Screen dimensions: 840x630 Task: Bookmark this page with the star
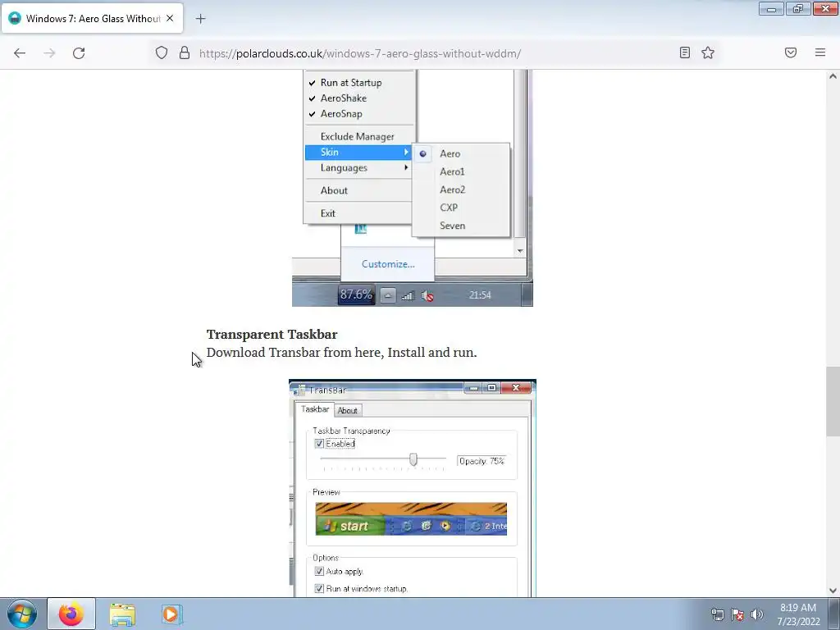(708, 52)
